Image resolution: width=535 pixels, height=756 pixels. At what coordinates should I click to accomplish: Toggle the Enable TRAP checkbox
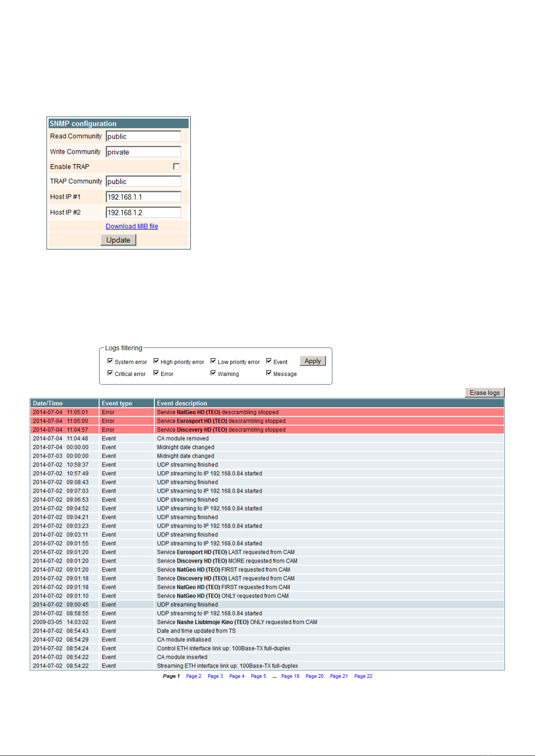(176, 166)
